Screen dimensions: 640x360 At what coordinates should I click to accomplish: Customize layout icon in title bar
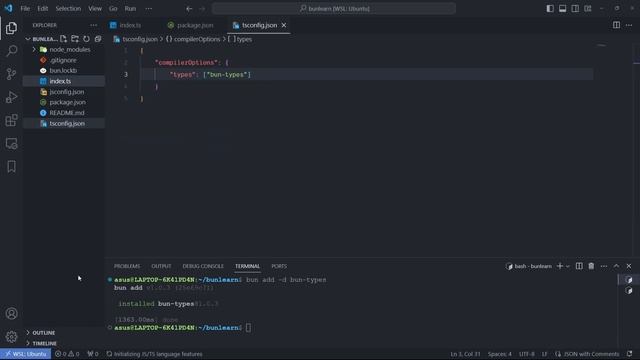(588, 9)
